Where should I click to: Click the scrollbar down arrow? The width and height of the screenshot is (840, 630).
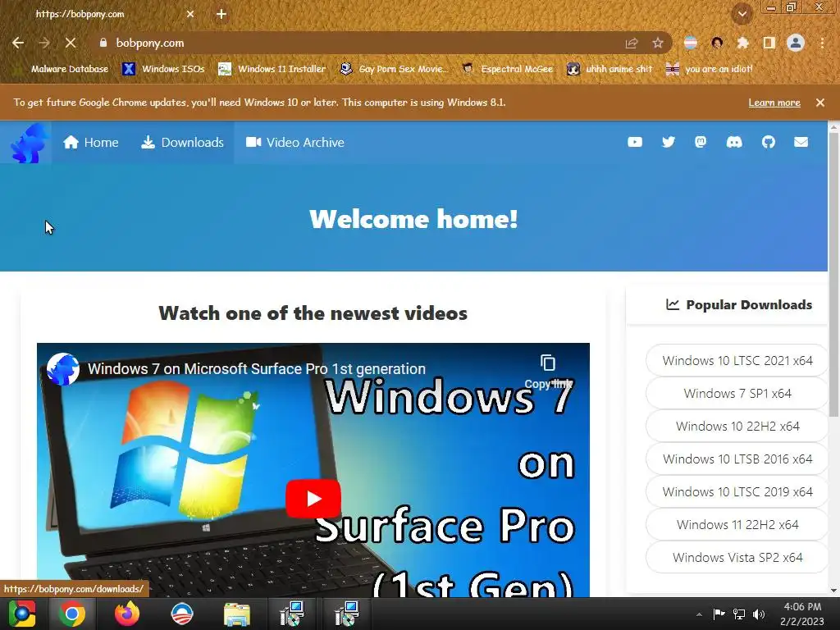click(x=833, y=591)
